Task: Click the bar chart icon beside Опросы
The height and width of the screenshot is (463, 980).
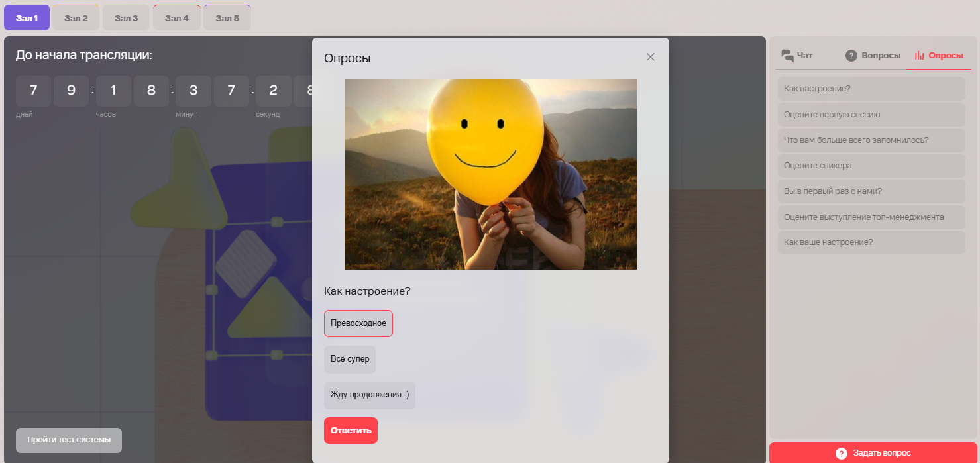Action: pyautogui.click(x=919, y=56)
